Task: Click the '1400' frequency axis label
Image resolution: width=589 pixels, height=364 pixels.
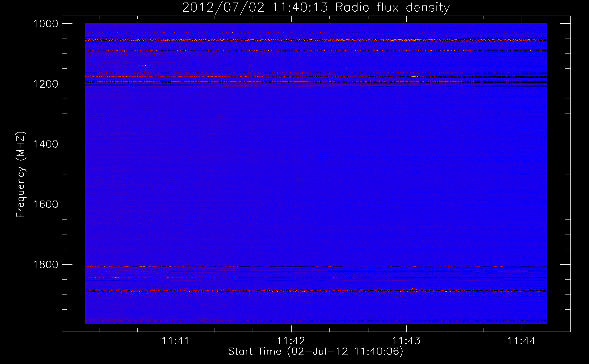Action: [x=46, y=144]
